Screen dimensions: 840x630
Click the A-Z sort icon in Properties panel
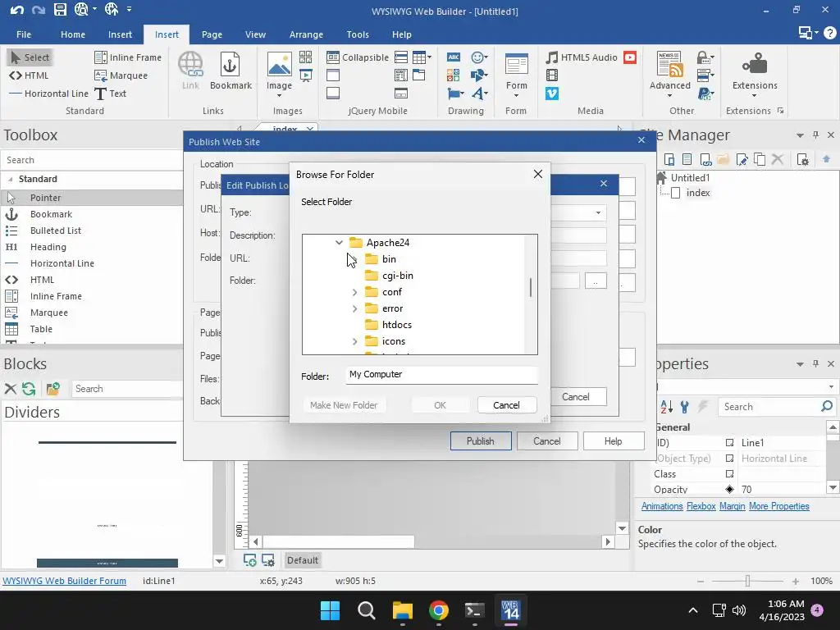666,407
